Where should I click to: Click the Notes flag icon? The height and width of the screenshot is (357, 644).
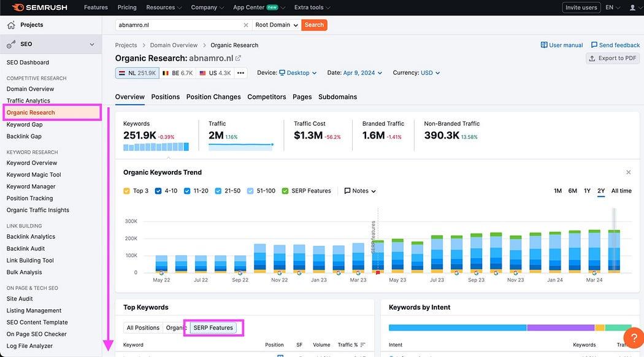(347, 191)
